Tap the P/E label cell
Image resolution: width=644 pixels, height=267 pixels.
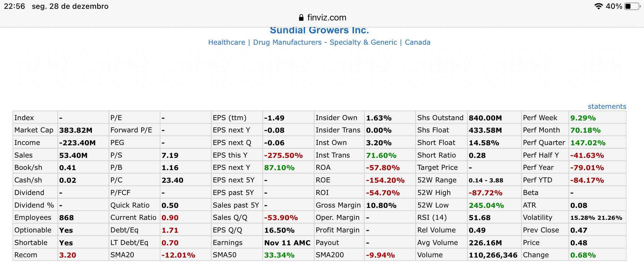point(116,118)
